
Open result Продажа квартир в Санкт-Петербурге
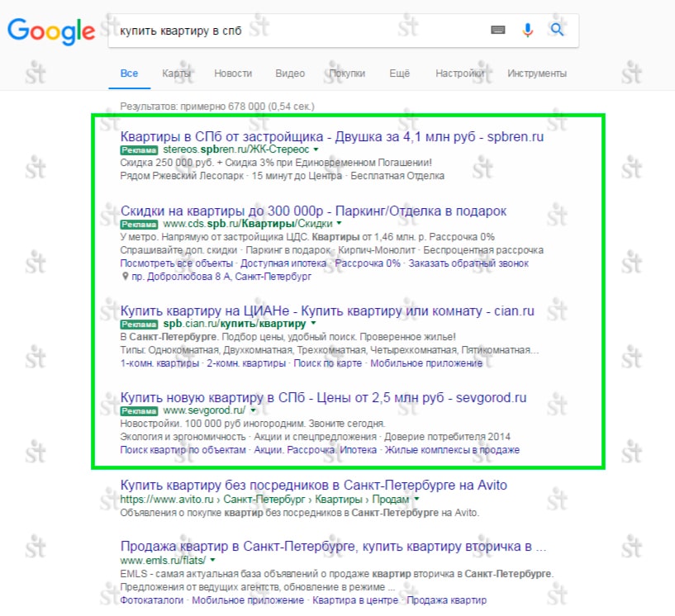tap(333, 547)
